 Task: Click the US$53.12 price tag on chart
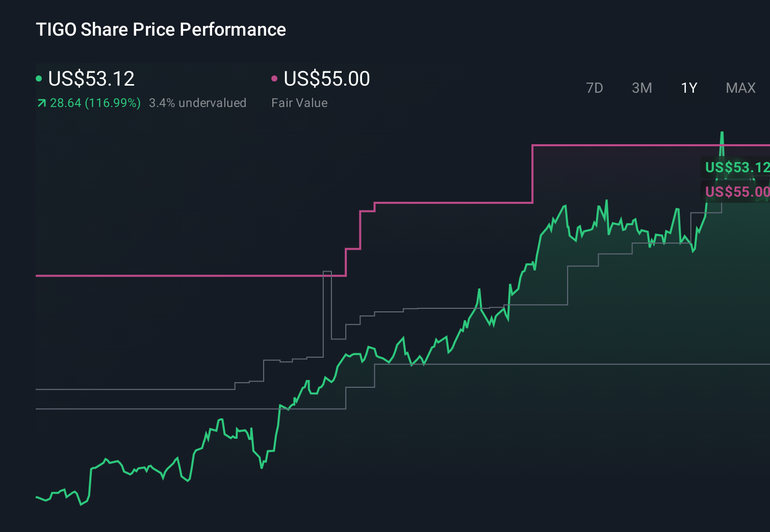click(x=736, y=167)
